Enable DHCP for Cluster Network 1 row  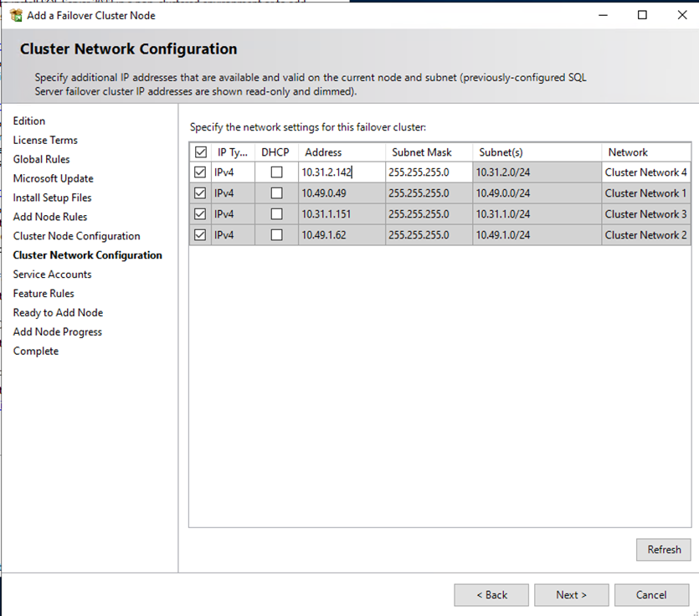276,193
